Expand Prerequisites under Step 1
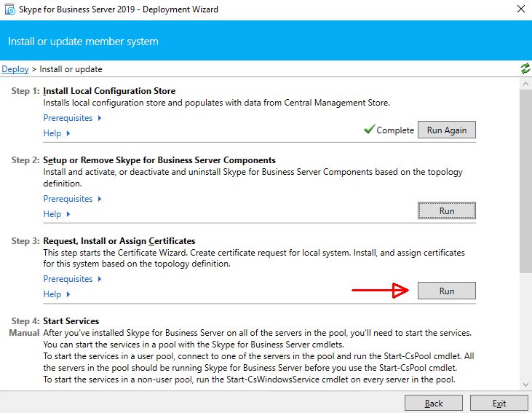The image size is (532, 413). pos(72,118)
